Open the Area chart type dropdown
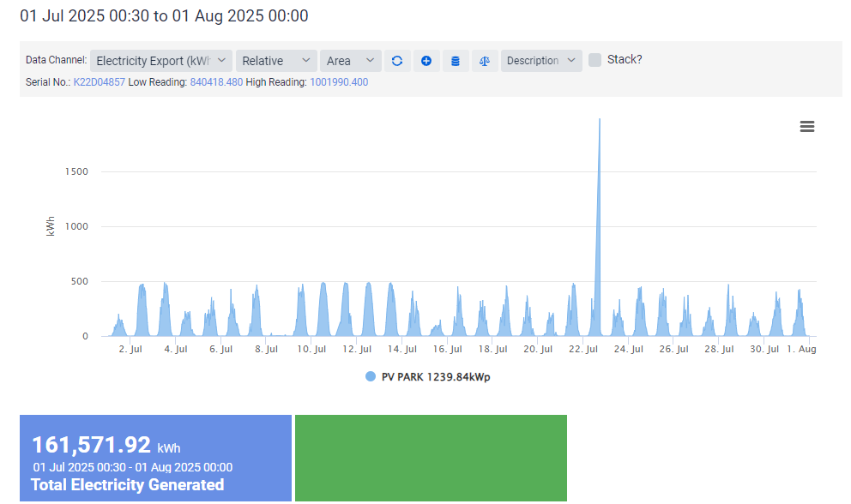This screenshot has width=851, height=504. (350, 61)
